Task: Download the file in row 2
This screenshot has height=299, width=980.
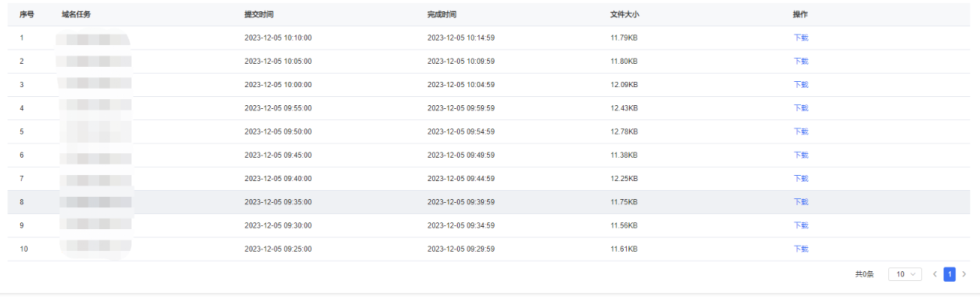Action: pyautogui.click(x=800, y=61)
